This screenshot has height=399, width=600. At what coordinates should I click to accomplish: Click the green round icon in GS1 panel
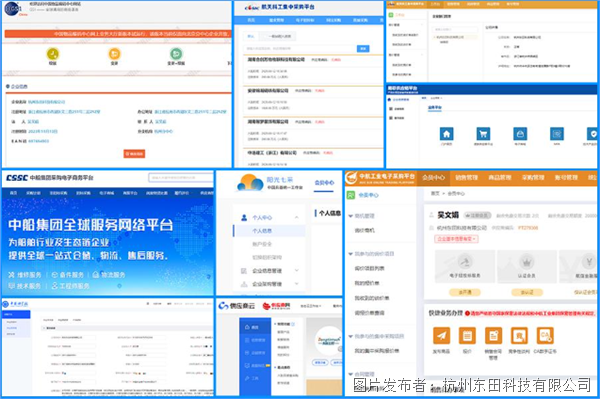coord(176,54)
